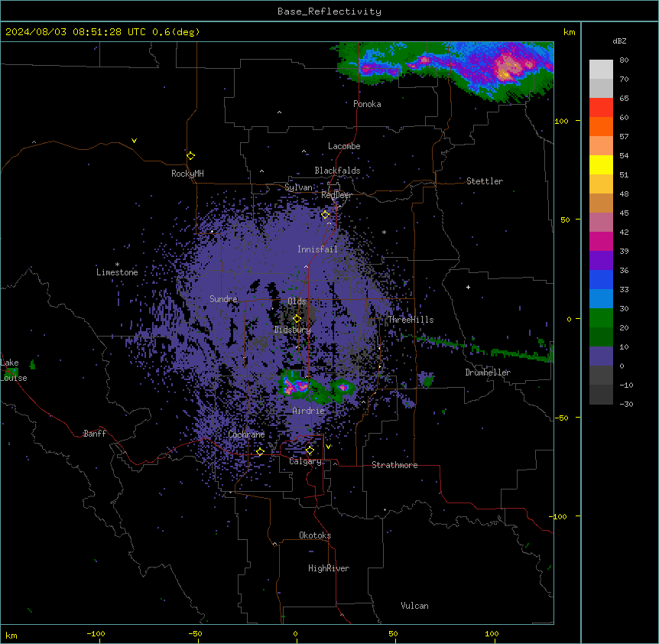
Task: Click the strong echo cell northwest of Airdrie
Action: click(x=295, y=385)
